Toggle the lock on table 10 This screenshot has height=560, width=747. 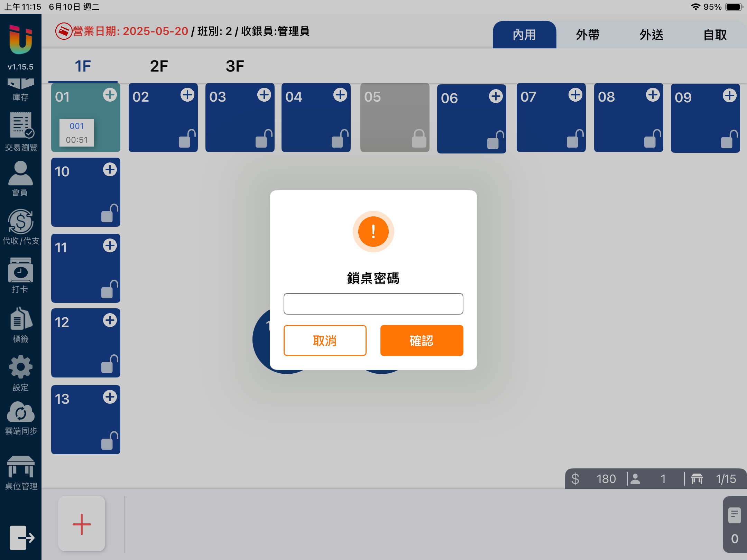click(x=109, y=213)
